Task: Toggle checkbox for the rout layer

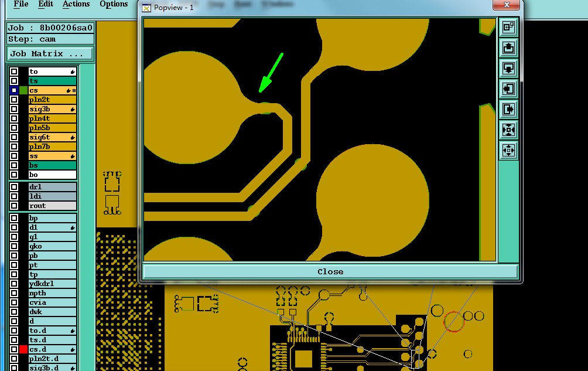Action: (14, 206)
